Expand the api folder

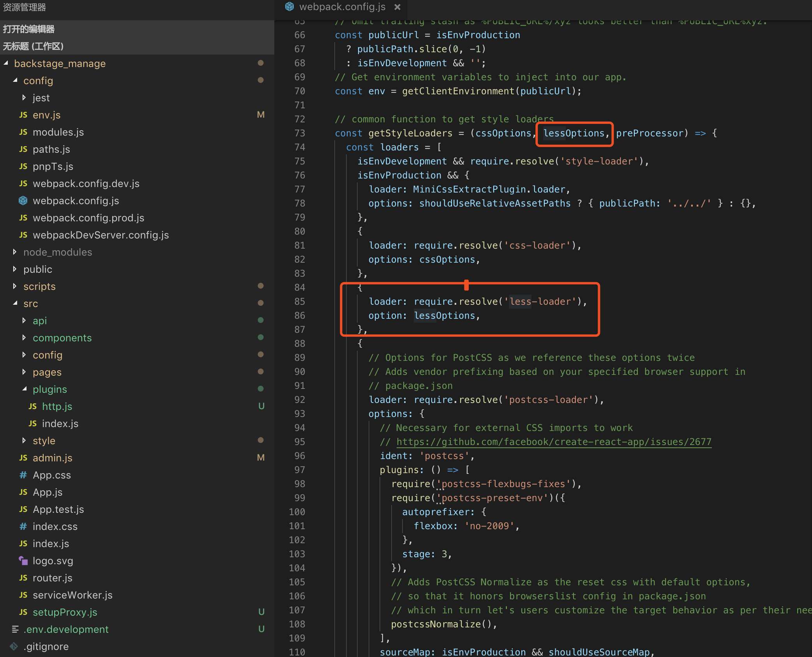24,320
